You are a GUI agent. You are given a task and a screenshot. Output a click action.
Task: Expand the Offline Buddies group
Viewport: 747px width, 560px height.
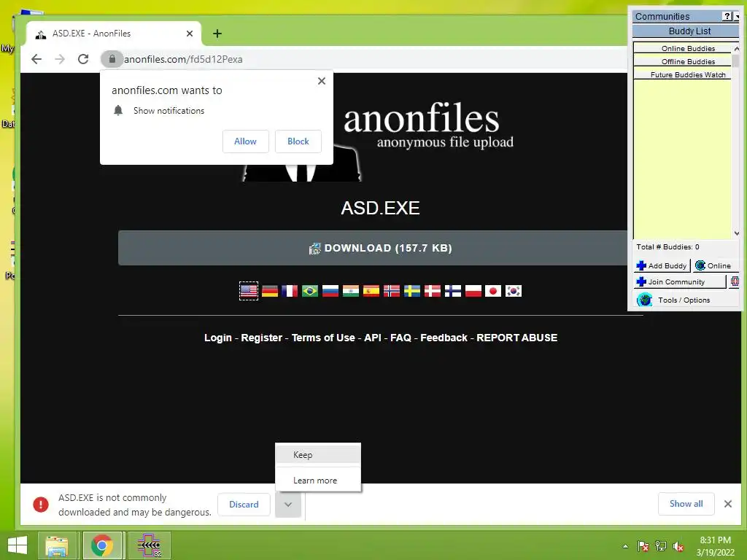[682, 61]
